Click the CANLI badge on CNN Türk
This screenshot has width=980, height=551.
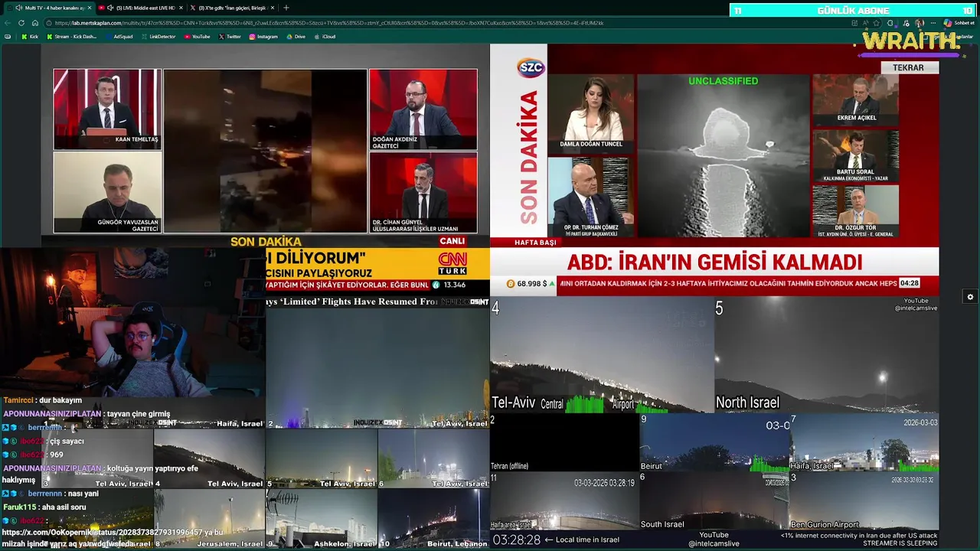[x=452, y=241]
